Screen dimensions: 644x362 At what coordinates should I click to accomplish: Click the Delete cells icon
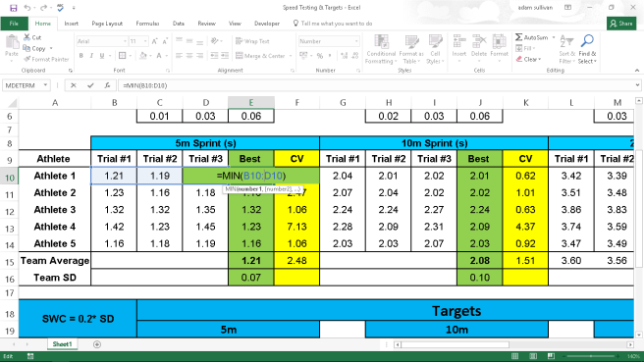[x=479, y=42]
